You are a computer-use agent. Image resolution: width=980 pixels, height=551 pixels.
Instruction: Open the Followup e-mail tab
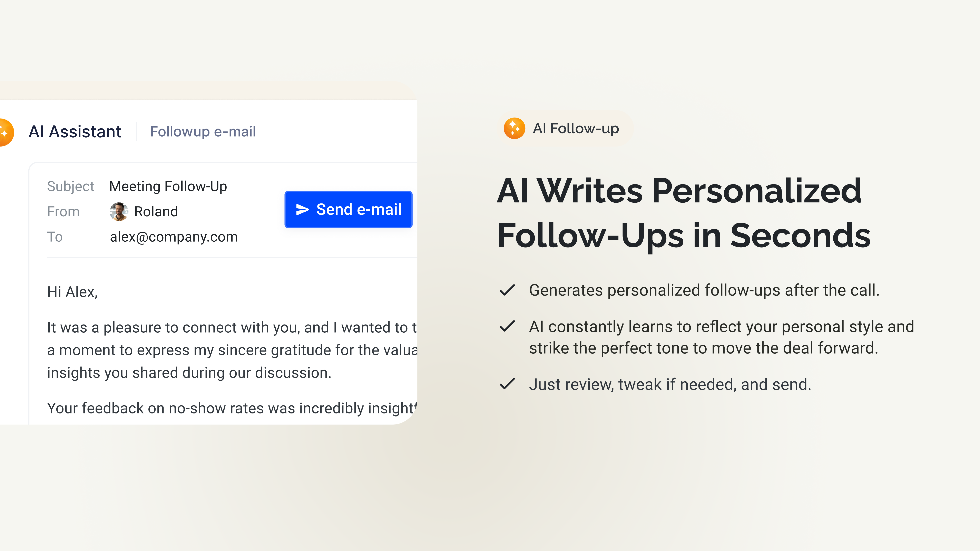pos(203,132)
